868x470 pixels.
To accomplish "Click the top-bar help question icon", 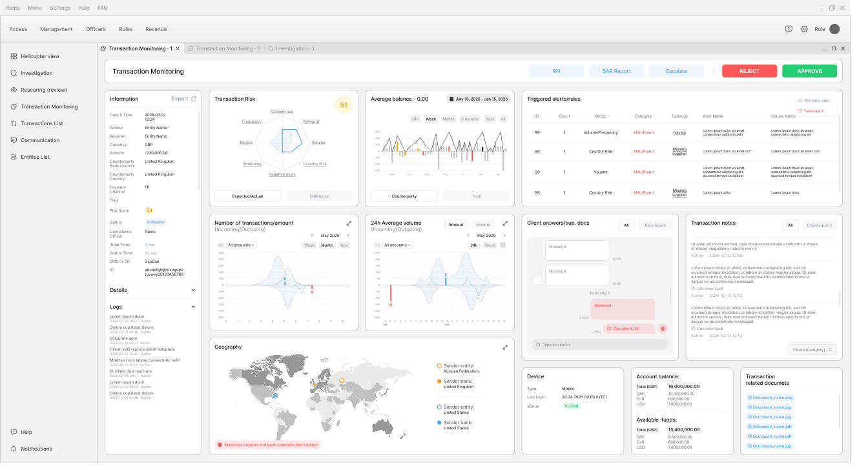I will point(789,29).
